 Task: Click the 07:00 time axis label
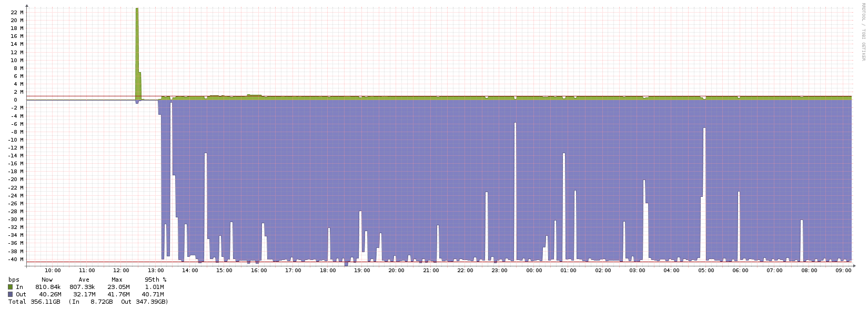pos(775,271)
